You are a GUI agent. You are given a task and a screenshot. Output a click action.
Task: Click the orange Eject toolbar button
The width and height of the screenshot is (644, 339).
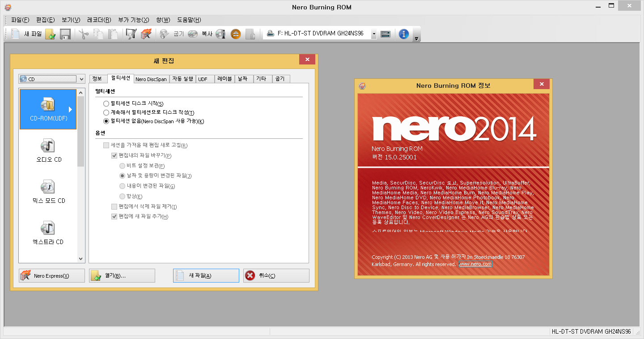click(236, 34)
